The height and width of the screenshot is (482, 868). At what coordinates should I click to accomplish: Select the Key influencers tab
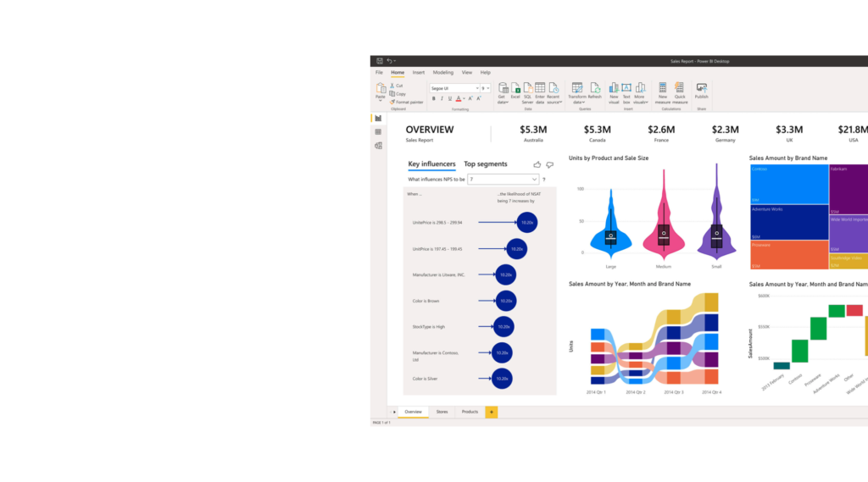431,163
